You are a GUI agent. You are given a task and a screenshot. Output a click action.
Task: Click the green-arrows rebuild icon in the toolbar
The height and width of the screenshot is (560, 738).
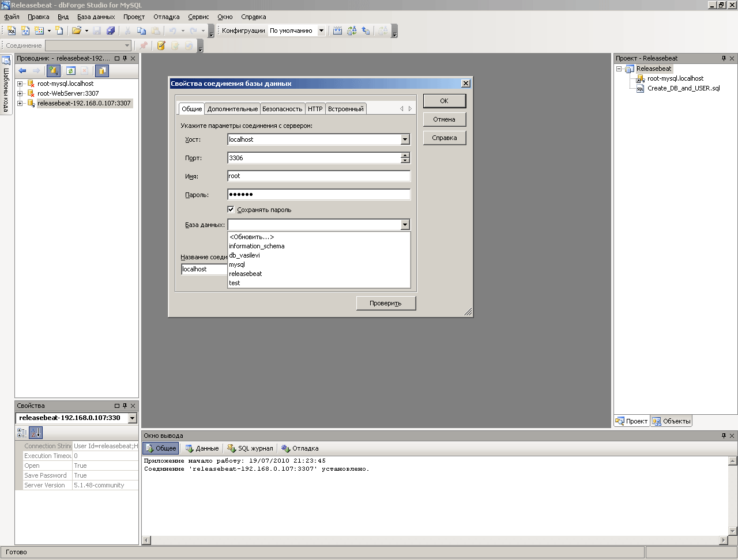click(352, 31)
